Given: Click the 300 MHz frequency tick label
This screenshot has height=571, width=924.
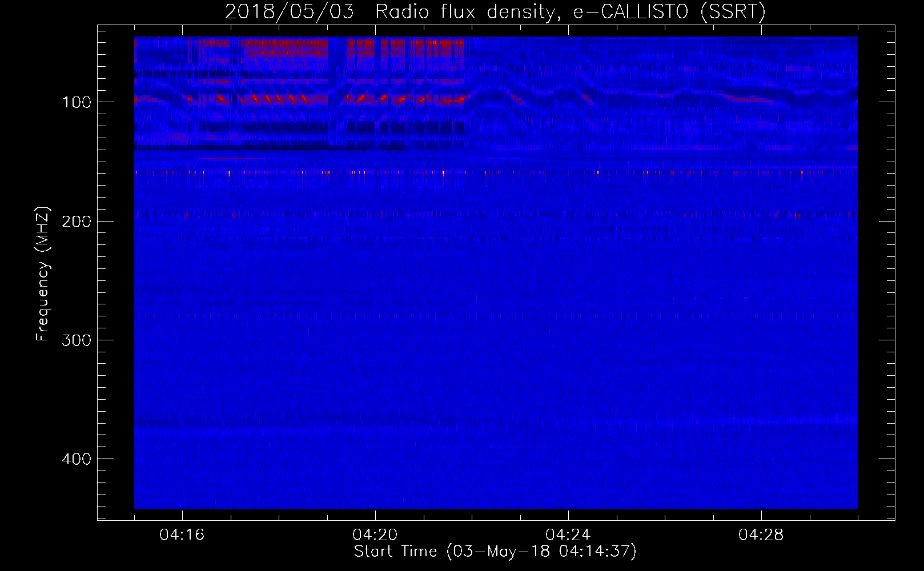Looking at the screenshot, I should (77, 340).
